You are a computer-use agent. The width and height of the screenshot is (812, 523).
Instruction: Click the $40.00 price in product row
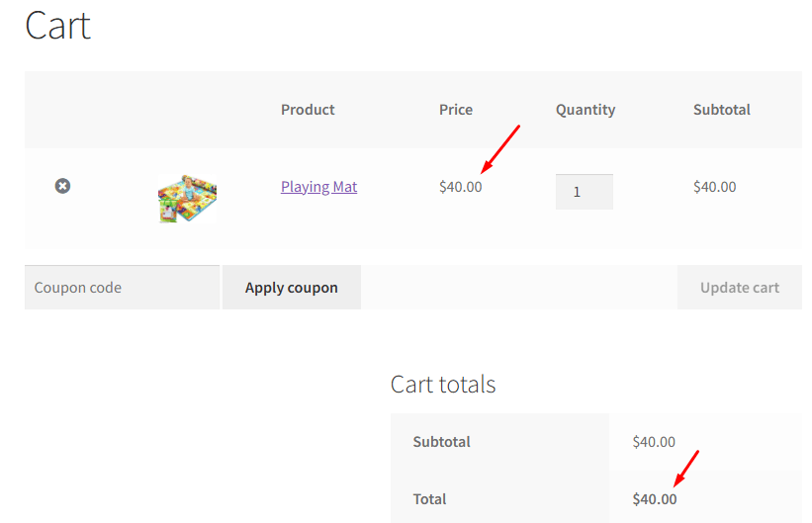click(460, 187)
